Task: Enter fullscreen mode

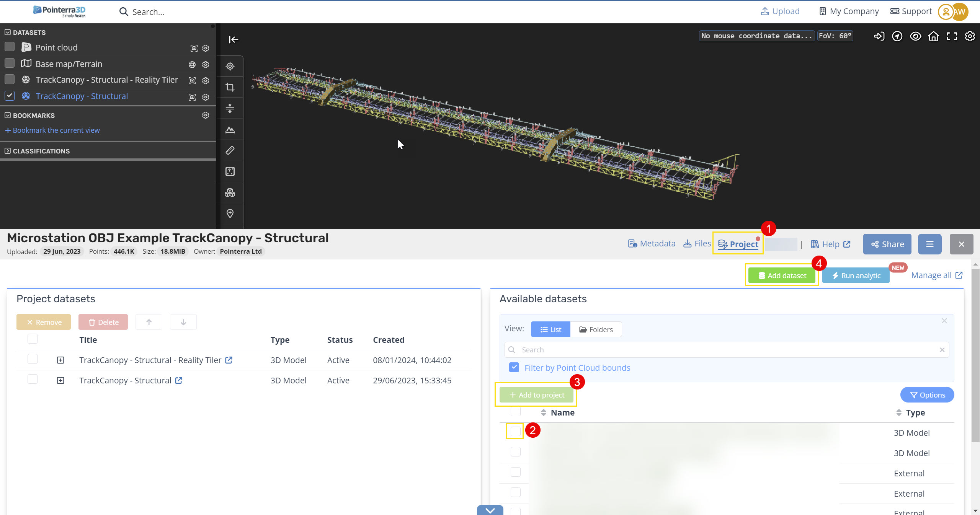Action: click(x=952, y=36)
